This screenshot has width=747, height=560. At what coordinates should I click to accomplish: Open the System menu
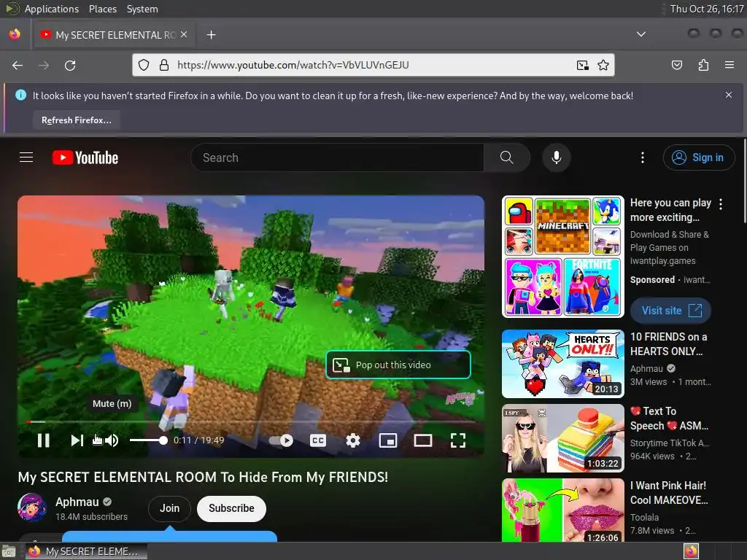click(x=142, y=9)
